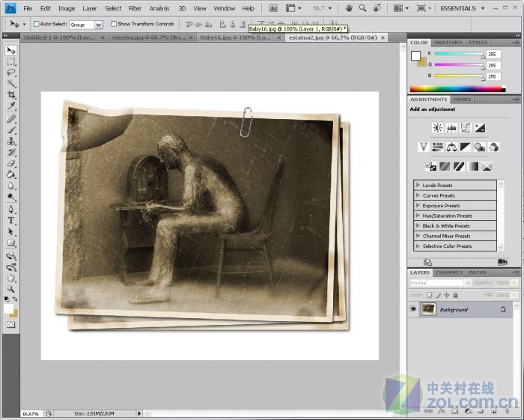Screen dimensions: 524x420
Task: Activate the Zoom tool in the toolbox
Action: coord(11,288)
